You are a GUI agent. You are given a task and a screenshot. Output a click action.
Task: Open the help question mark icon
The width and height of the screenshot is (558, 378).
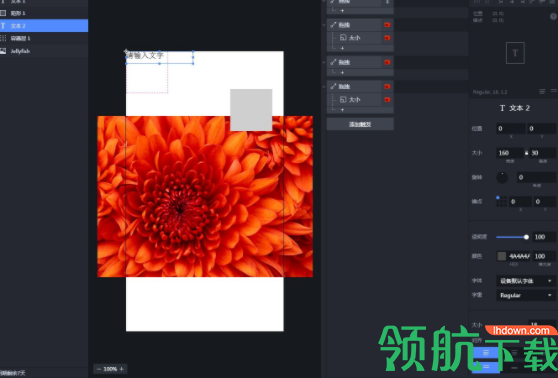(554, 16)
